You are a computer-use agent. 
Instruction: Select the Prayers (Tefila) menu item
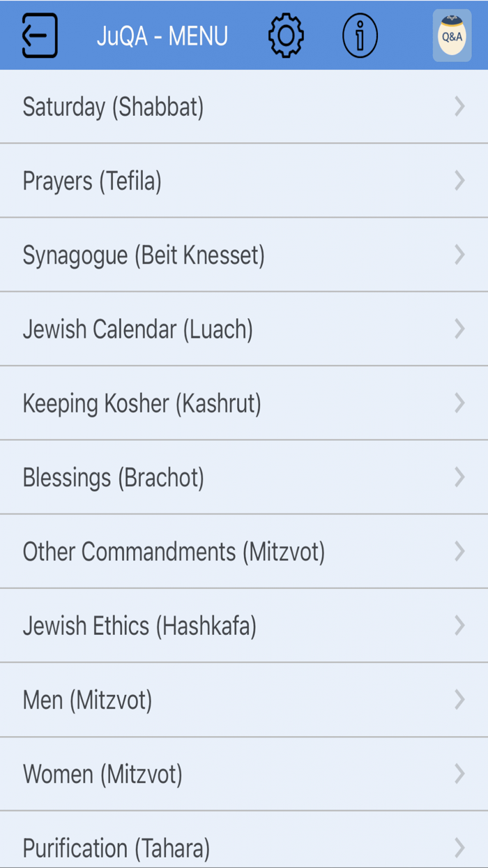click(x=92, y=181)
